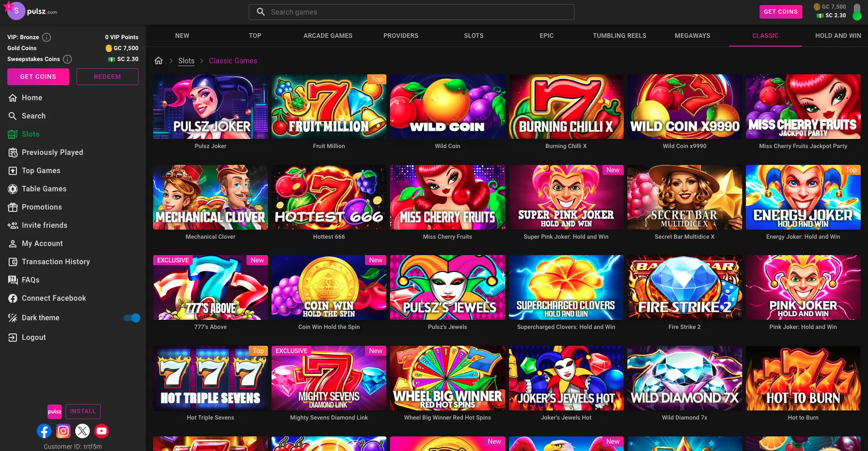Open the TUMBLING REELS tab
868x451 pixels.
click(620, 36)
